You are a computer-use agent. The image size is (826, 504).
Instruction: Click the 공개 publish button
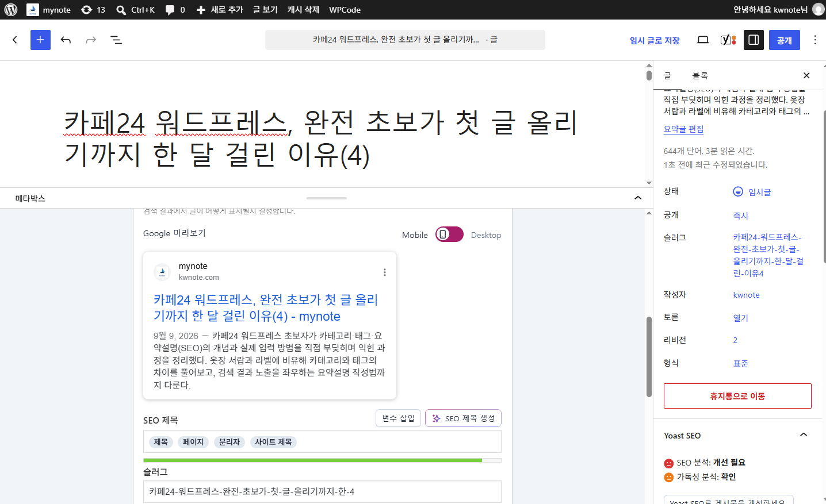[785, 40]
